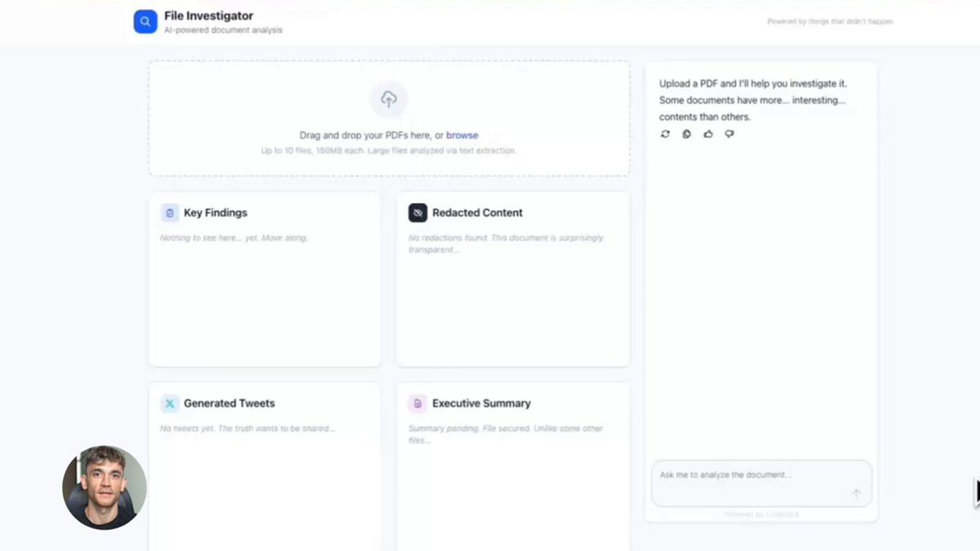Select the Redacted Content card heading
Screen dimensions: 980x551
click(x=478, y=213)
